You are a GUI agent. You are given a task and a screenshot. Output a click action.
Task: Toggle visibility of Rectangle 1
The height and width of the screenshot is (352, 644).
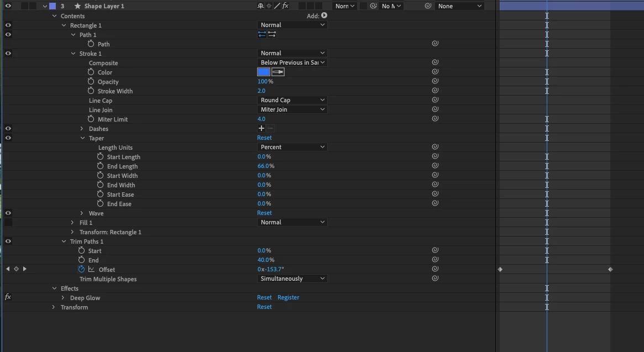click(8, 25)
